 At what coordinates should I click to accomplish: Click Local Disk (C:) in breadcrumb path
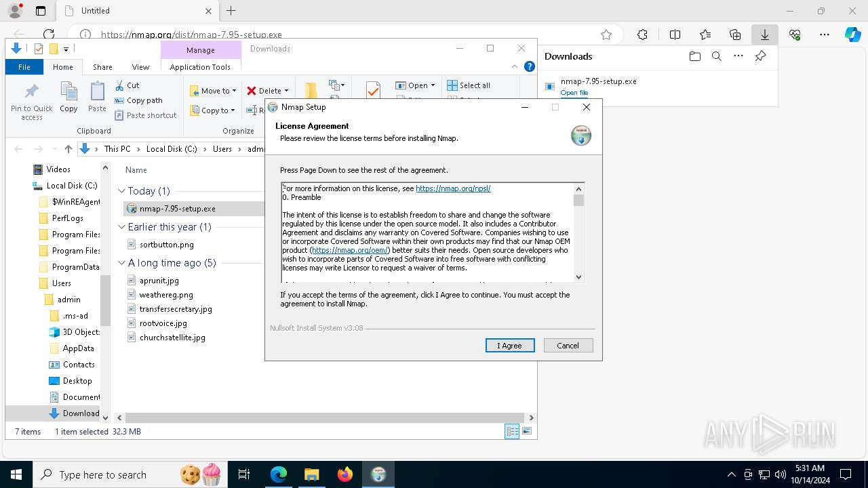coord(172,149)
